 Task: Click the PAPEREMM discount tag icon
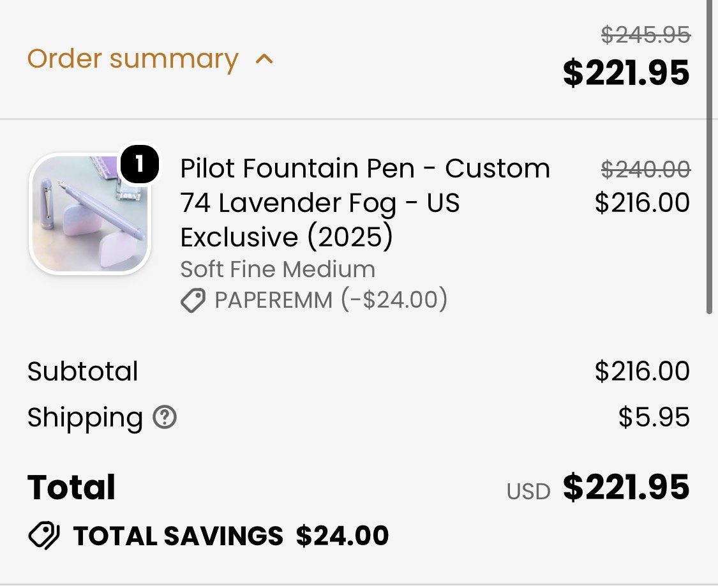(193, 301)
